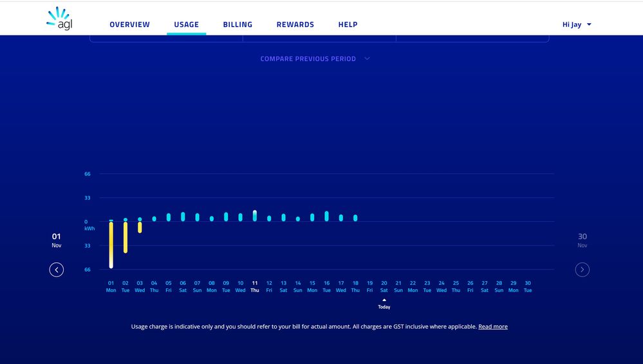Click the right arrow for next month

[582, 270]
